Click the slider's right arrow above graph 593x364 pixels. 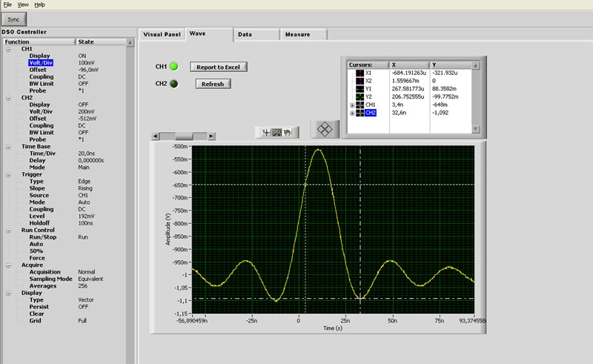(211, 136)
